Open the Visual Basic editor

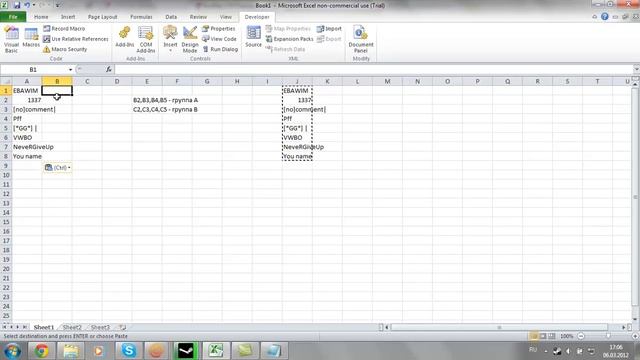pyautogui.click(x=11, y=40)
